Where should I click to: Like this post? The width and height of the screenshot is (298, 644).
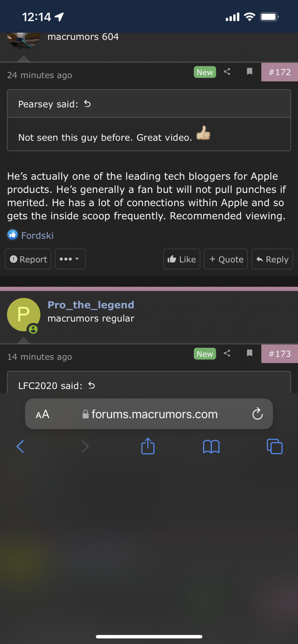tap(182, 259)
